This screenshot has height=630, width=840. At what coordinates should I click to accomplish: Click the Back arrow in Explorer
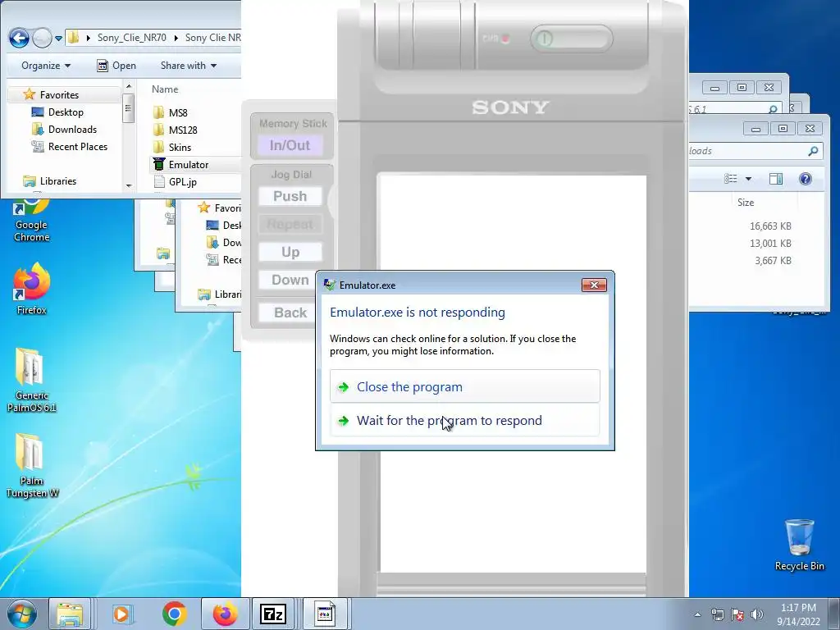tap(19, 38)
